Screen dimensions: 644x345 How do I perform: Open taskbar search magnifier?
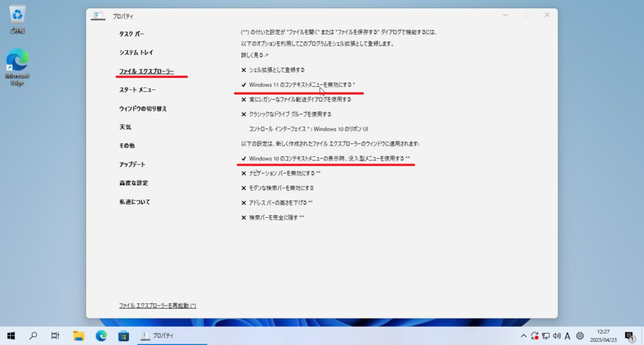(33, 336)
